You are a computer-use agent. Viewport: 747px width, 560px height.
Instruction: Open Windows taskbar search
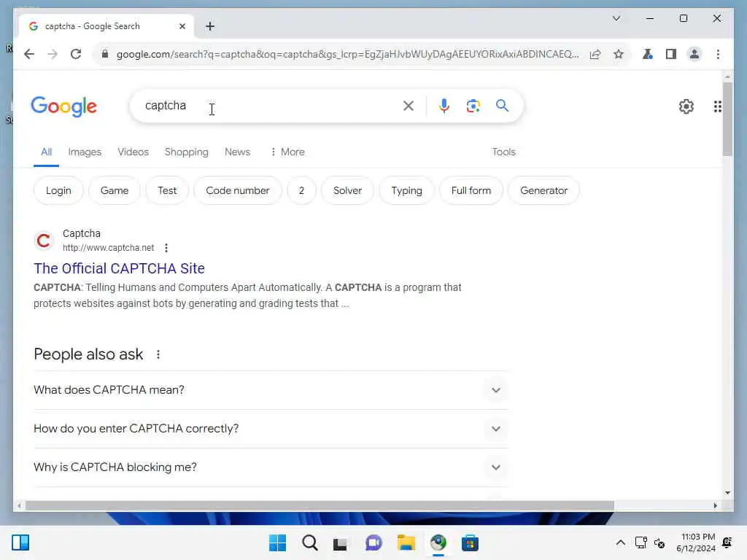coord(309,542)
